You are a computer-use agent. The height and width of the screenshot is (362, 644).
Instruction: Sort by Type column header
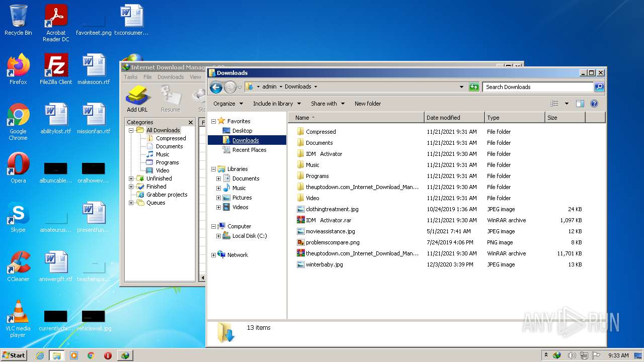click(x=515, y=118)
